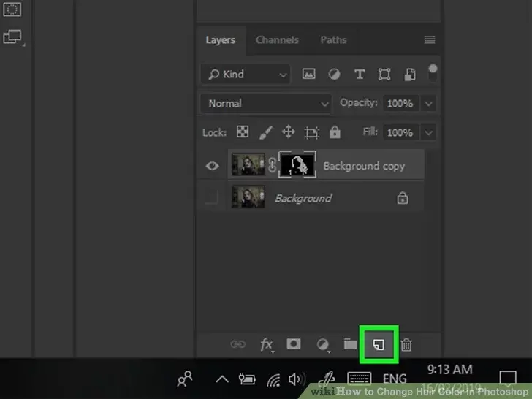The width and height of the screenshot is (532, 399).
Task: Open the Layers panel options menu
Action: coord(430,40)
